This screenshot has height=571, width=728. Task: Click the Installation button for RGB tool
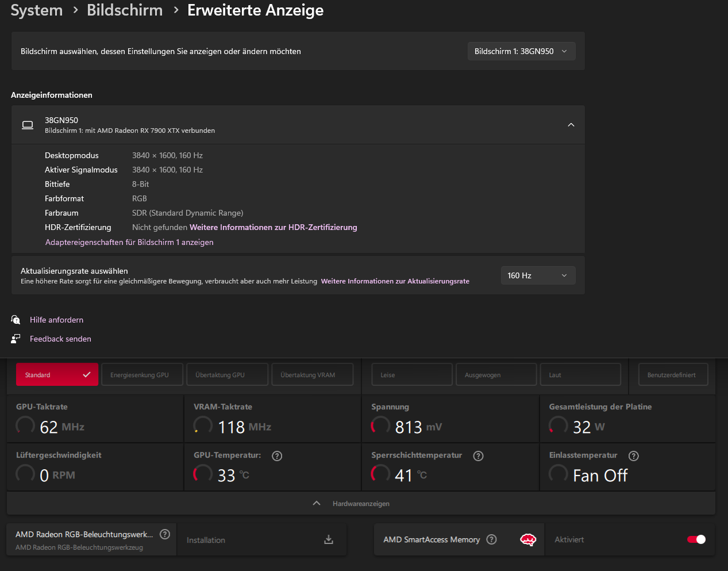click(x=262, y=539)
